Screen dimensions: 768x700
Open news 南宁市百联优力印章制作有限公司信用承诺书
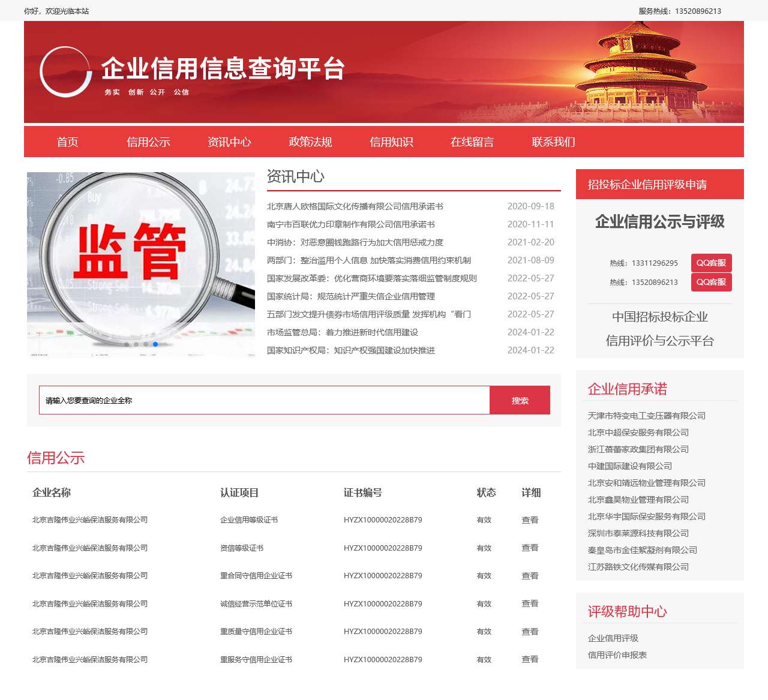coord(351,224)
